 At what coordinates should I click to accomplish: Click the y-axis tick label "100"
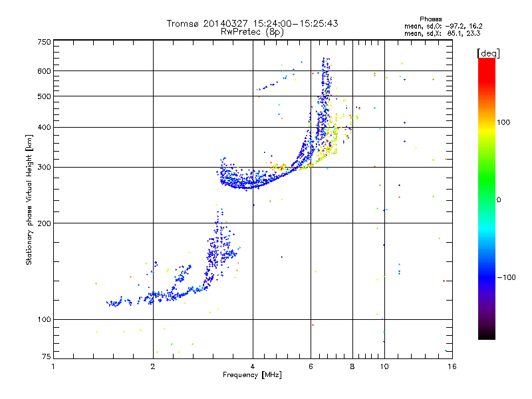pos(44,320)
